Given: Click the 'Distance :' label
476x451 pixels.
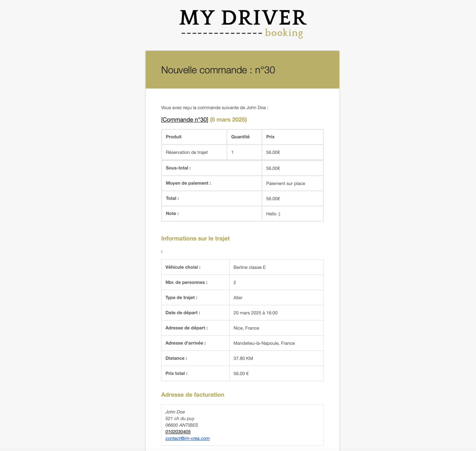Looking at the screenshot, I should click(176, 358).
